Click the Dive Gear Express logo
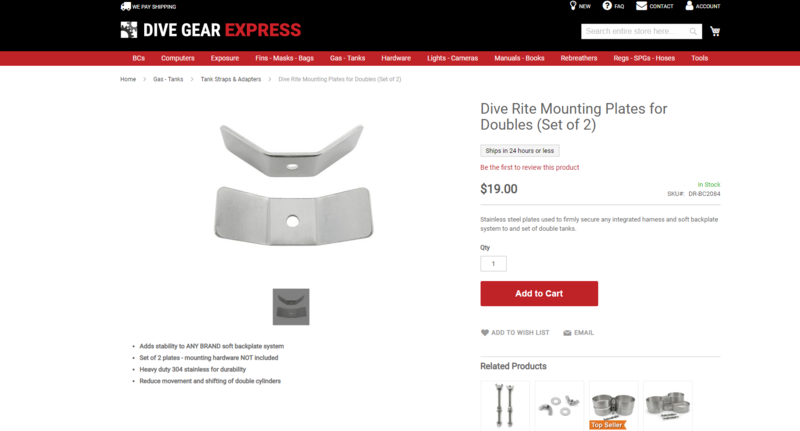Image resolution: width=800 pixels, height=431 pixels. coord(211,30)
